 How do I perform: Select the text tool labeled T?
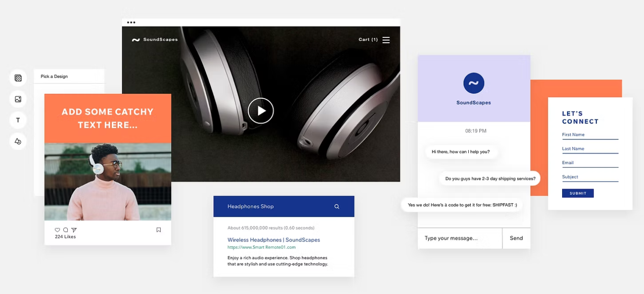(x=18, y=120)
